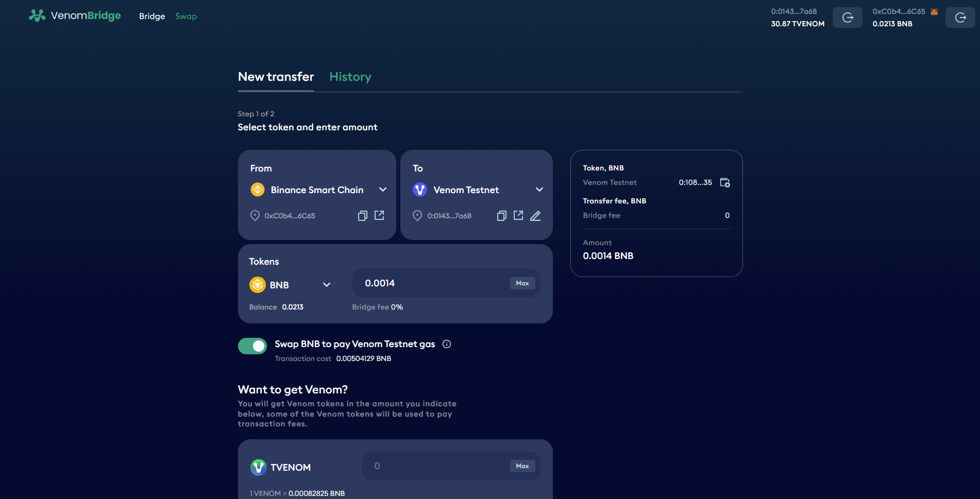Viewport: 980px width, 499px height.
Task: Disconnect the Venom wallet 0:0143...7a68
Action: 847,18
